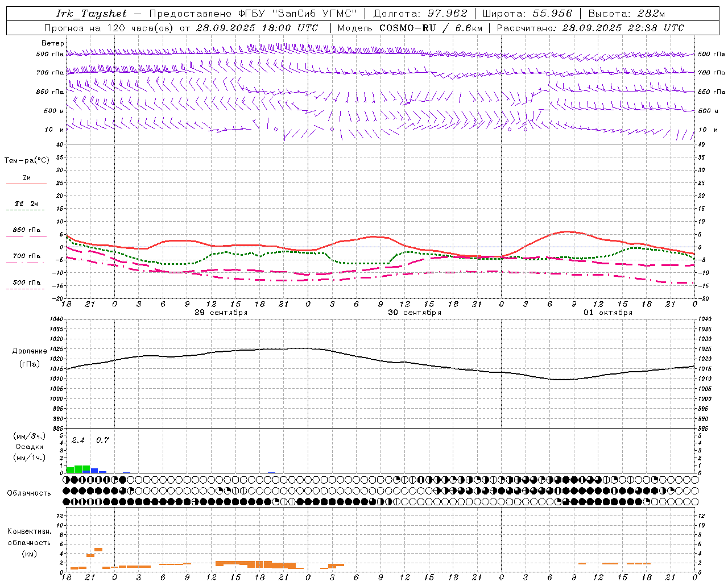Click the Ветер panel label

tap(53, 43)
